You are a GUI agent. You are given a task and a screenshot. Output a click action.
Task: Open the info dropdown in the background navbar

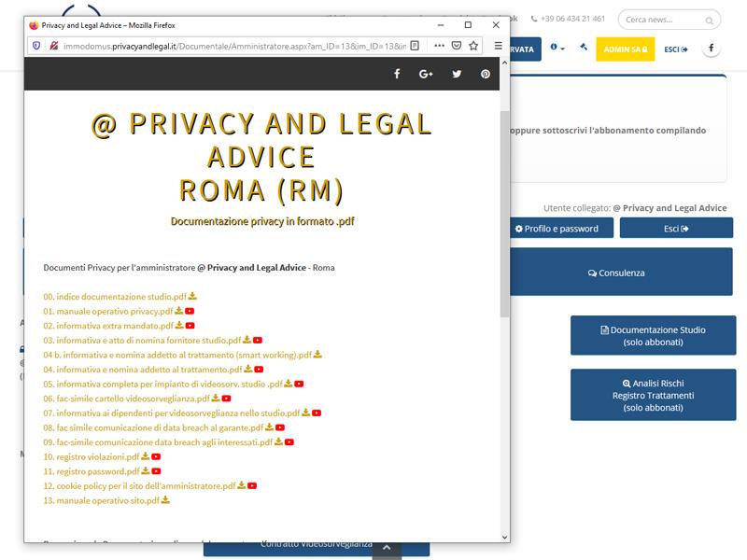pos(557,48)
